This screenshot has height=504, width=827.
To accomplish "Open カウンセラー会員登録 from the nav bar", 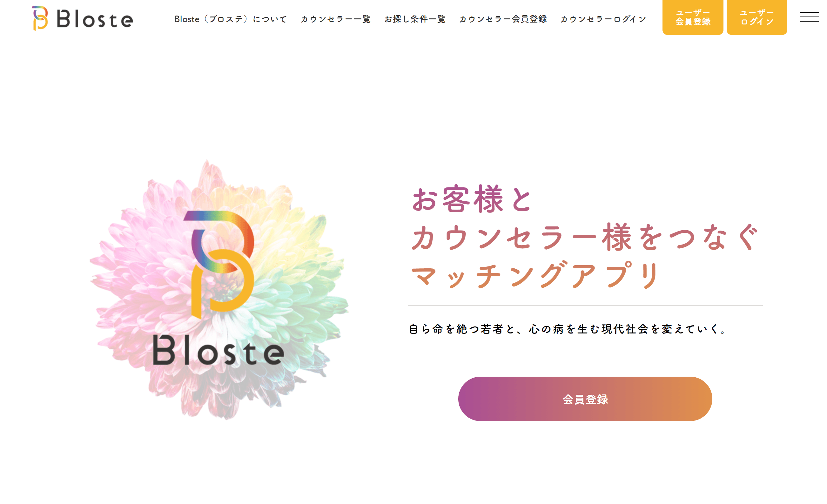I will coord(503,19).
